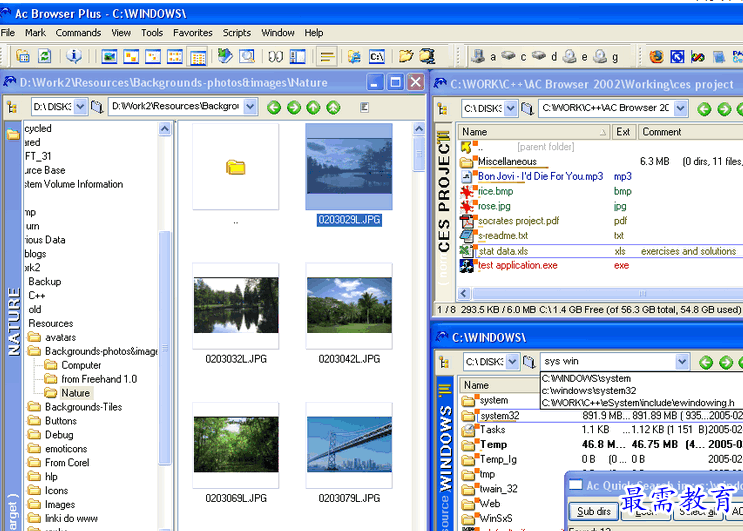Select drive c icon in drive bar
The image size is (743, 531).
[x=508, y=56]
